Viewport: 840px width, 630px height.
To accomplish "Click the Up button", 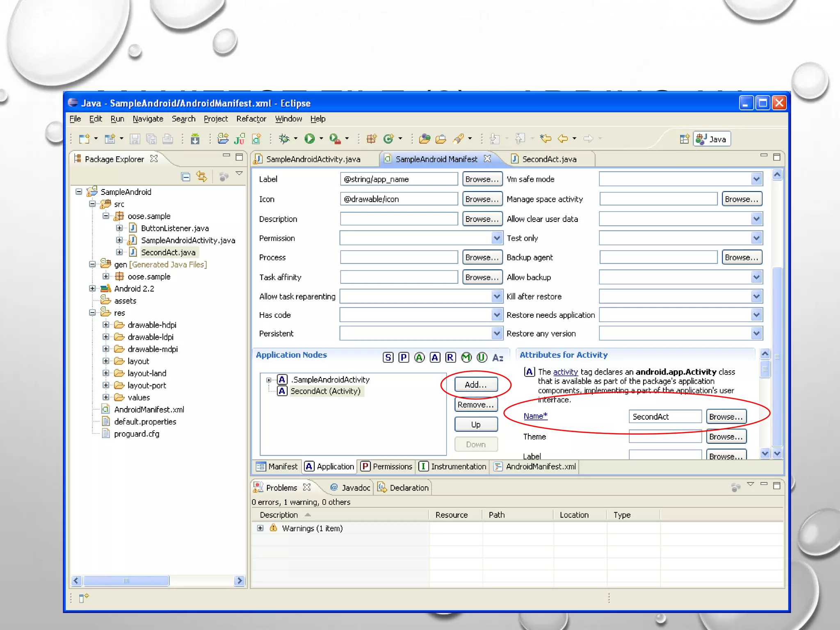I will (476, 425).
